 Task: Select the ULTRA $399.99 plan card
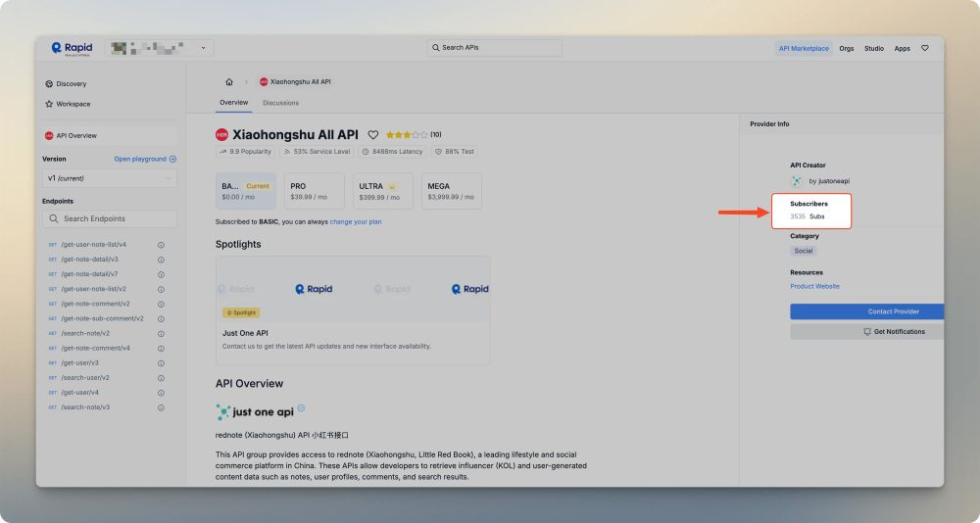point(383,191)
